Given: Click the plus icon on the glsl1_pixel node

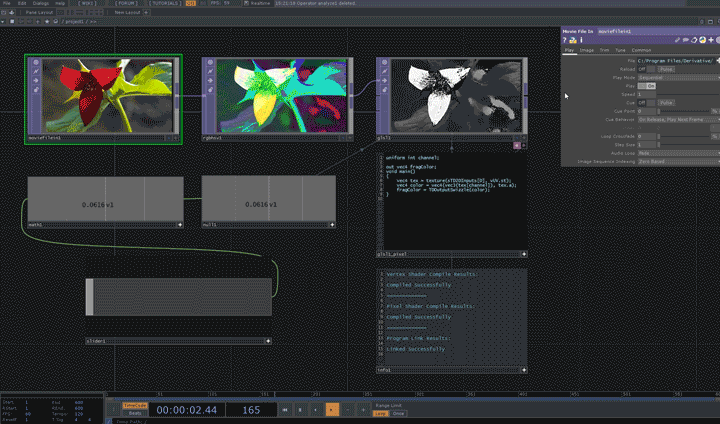Looking at the screenshot, I should (x=524, y=254).
